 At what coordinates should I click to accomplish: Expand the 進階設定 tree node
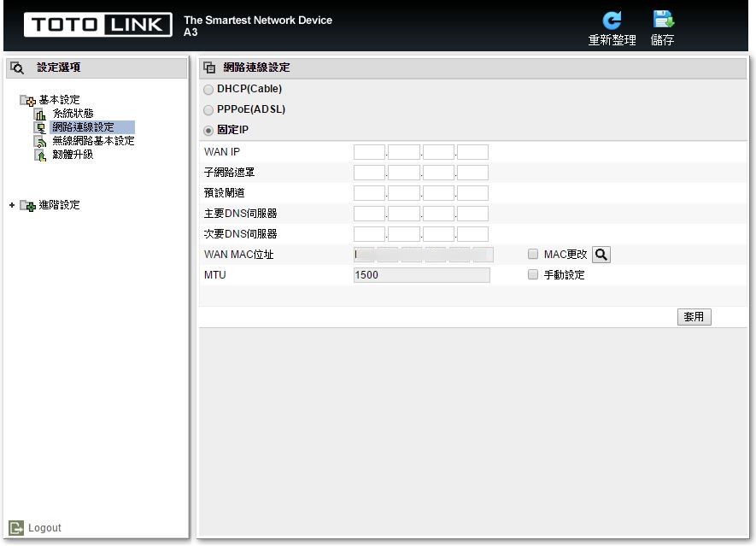(12, 205)
